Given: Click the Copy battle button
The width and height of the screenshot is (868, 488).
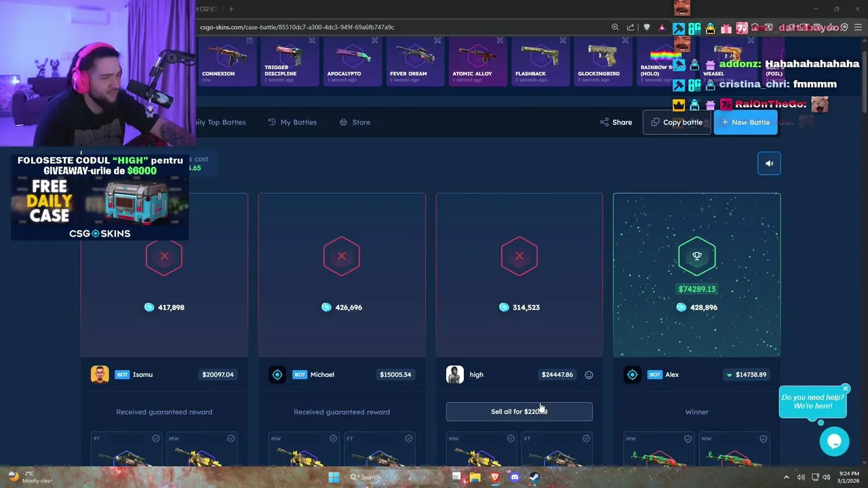Looking at the screenshot, I should (x=677, y=122).
